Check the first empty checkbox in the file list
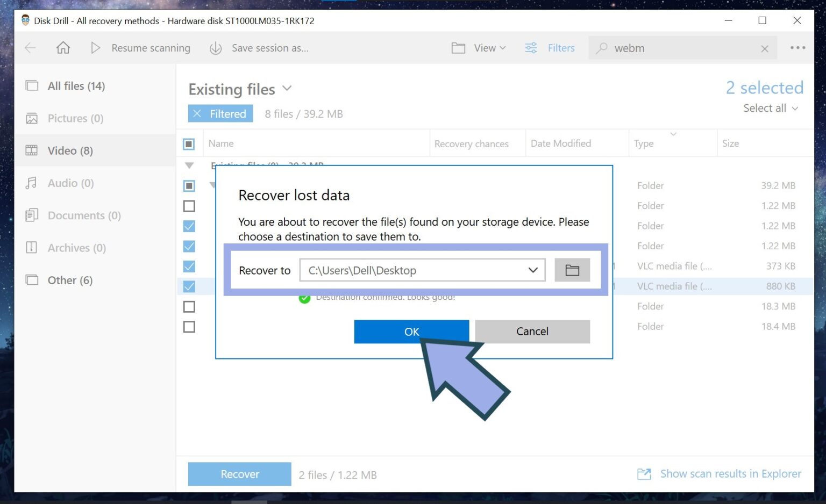This screenshot has height=504, width=826. click(x=189, y=206)
